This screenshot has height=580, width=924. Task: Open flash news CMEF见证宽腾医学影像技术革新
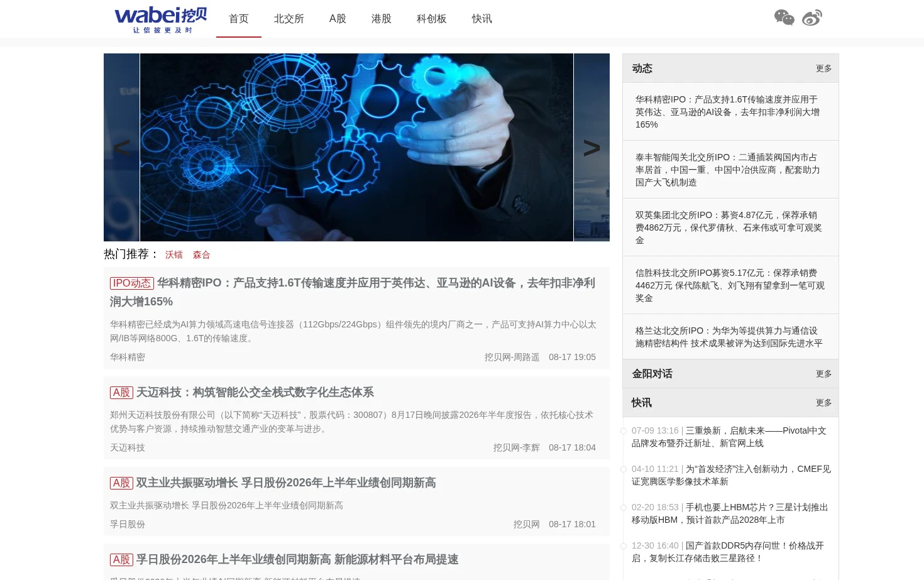[x=731, y=475]
